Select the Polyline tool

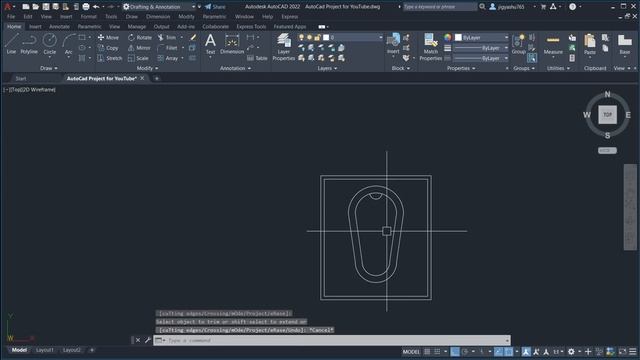pyautogui.click(x=29, y=44)
